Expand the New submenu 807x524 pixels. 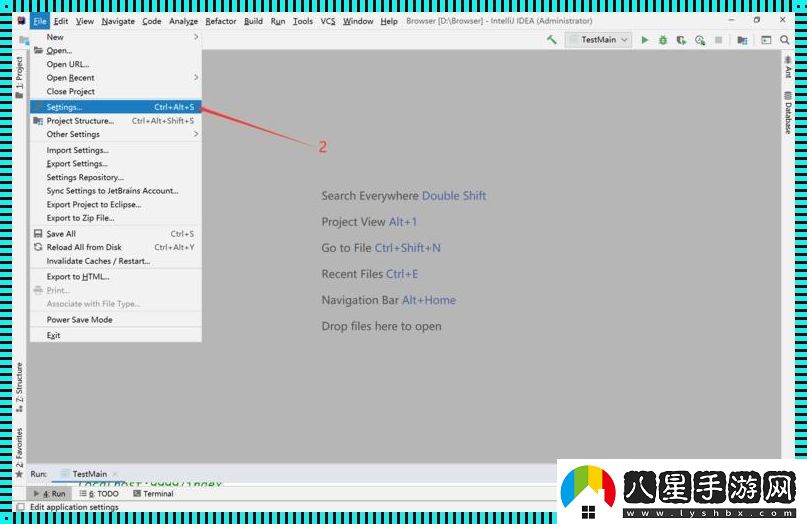pos(115,37)
